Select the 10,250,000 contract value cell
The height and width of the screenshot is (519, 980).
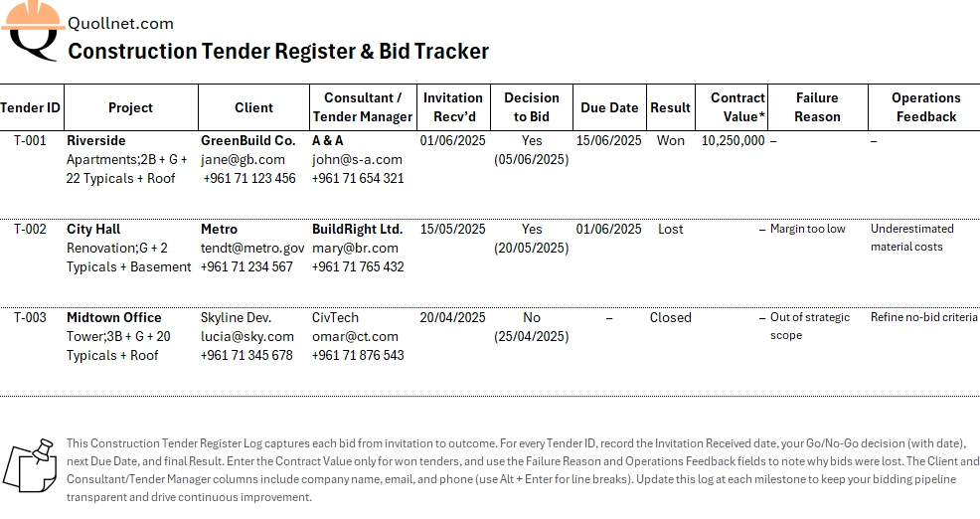coord(734,141)
